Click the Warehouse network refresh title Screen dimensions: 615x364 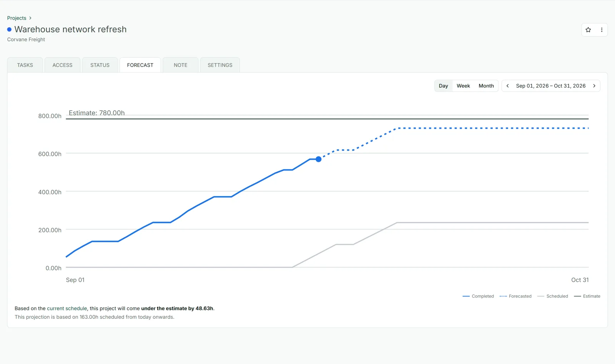click(70, 30)
